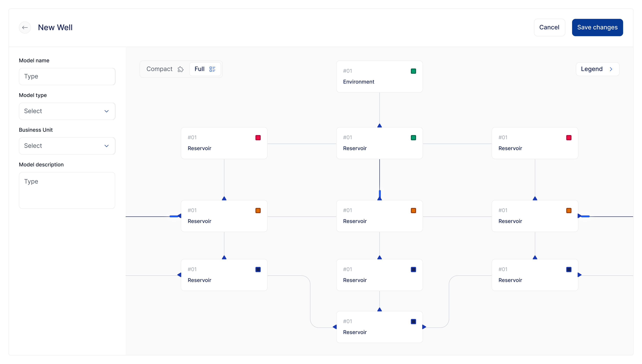The width and height of the screenshot is (642, 364).
Task: Click the orange square on center Reservoir node
Action: pyautogui.click(x=413, y=210)
